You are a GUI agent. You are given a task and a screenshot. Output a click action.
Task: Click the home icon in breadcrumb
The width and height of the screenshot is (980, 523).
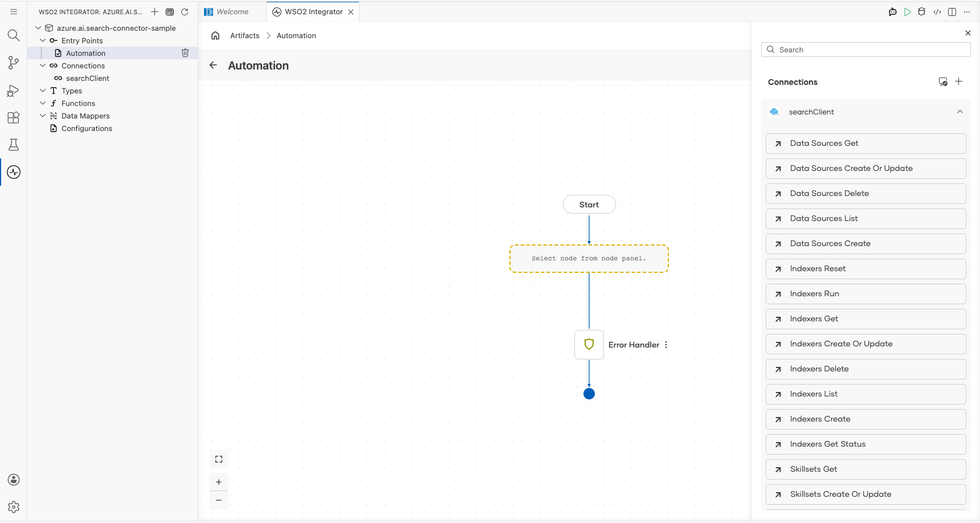point(215,35)
